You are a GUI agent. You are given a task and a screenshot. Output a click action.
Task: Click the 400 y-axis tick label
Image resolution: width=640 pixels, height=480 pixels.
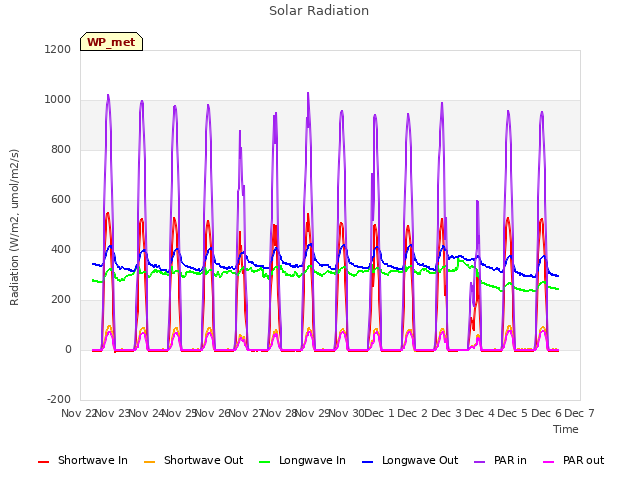coord(61,249)
